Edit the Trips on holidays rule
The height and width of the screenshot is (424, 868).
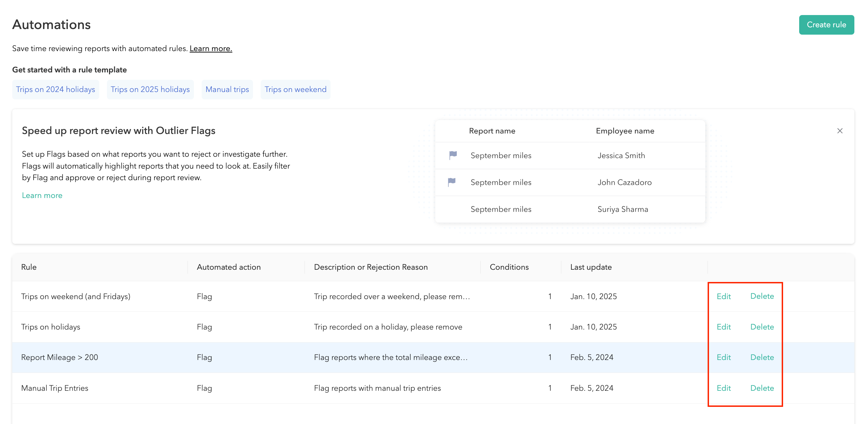723,327
